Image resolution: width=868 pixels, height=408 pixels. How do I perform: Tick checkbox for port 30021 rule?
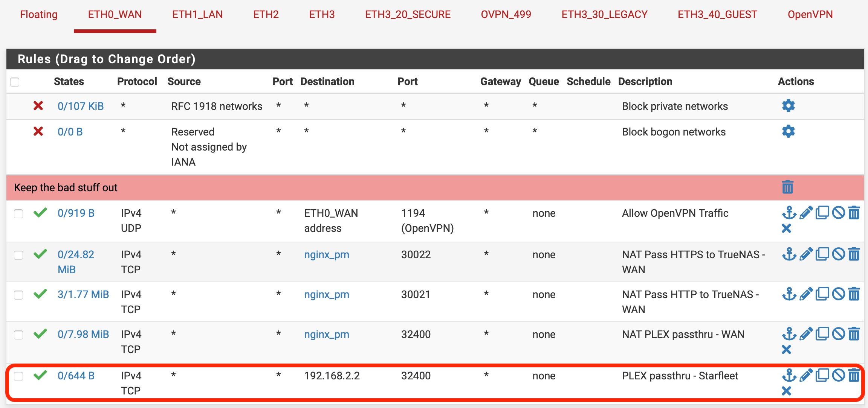(18, 295)
